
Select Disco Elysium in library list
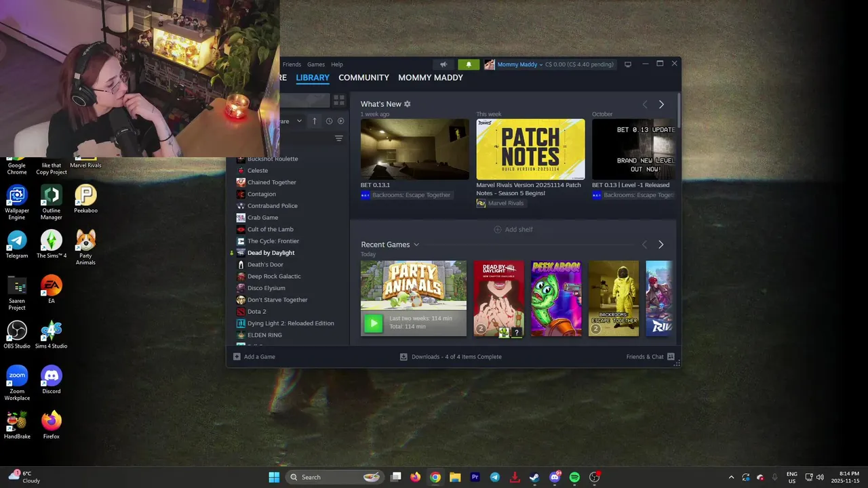pos(267,288)
